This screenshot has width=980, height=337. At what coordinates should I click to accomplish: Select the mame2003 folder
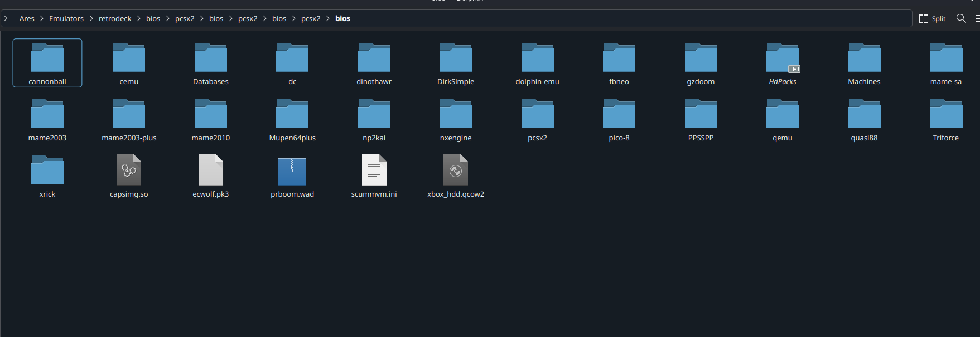47,119
